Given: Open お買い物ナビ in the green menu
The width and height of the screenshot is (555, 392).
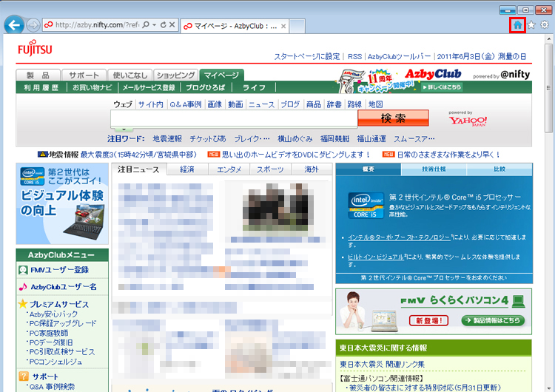Looking at the screenshot, I should coord(92,87).
